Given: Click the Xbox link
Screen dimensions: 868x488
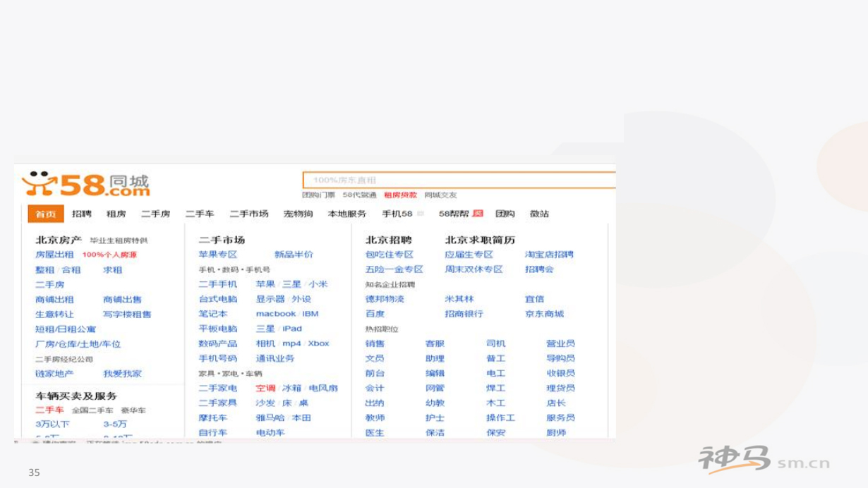Looking at the screenshot, I should click(319, 343).
